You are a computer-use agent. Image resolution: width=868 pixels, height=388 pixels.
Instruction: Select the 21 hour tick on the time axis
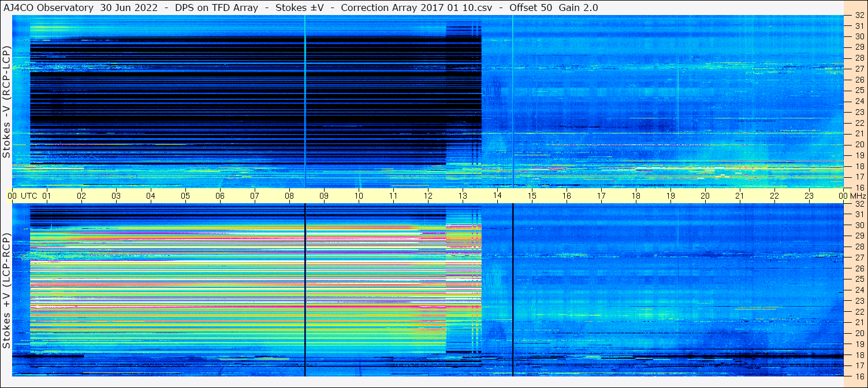[740, 196]
